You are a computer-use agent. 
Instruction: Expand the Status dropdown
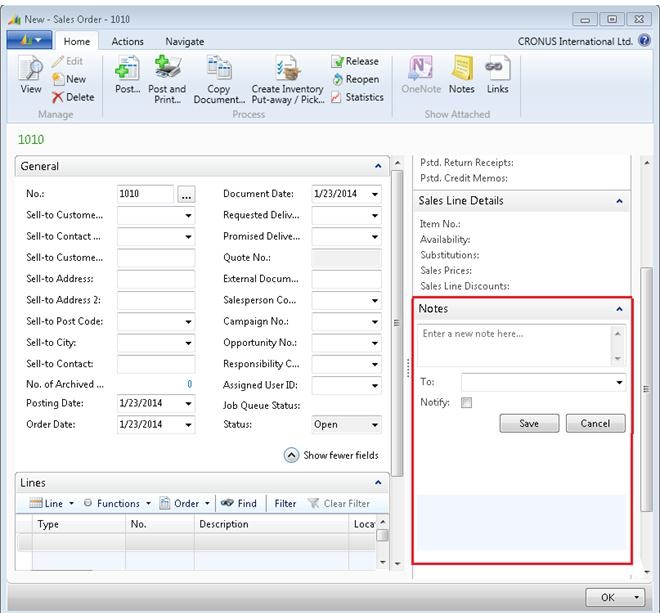pyautogui.click(x=374, y=424)
